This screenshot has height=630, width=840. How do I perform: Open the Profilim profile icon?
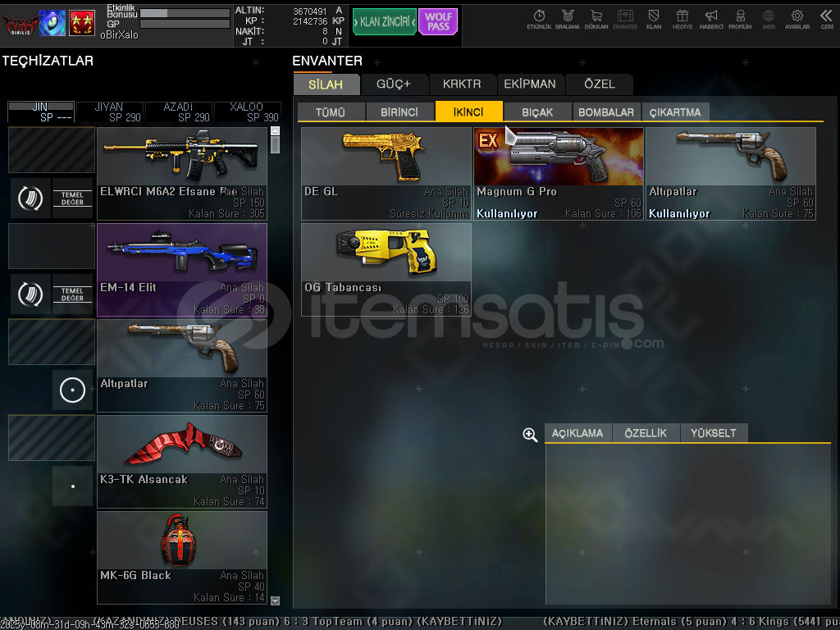point(740,20)
